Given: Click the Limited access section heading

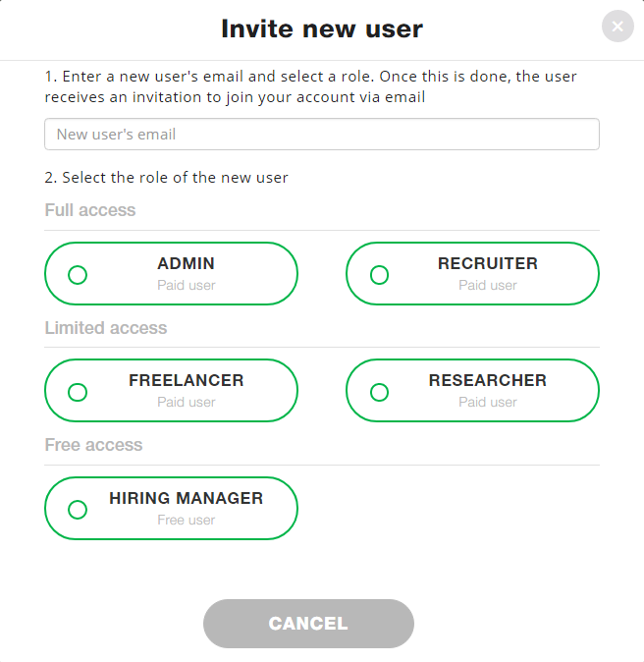Looking at the screenshot, I should point(106,328).
